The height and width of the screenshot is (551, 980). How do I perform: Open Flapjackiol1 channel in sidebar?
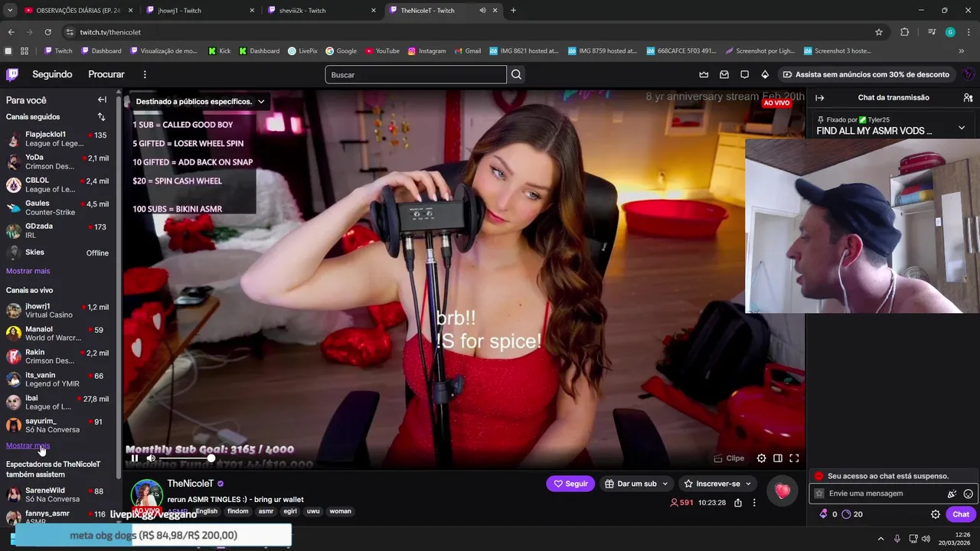57,139
